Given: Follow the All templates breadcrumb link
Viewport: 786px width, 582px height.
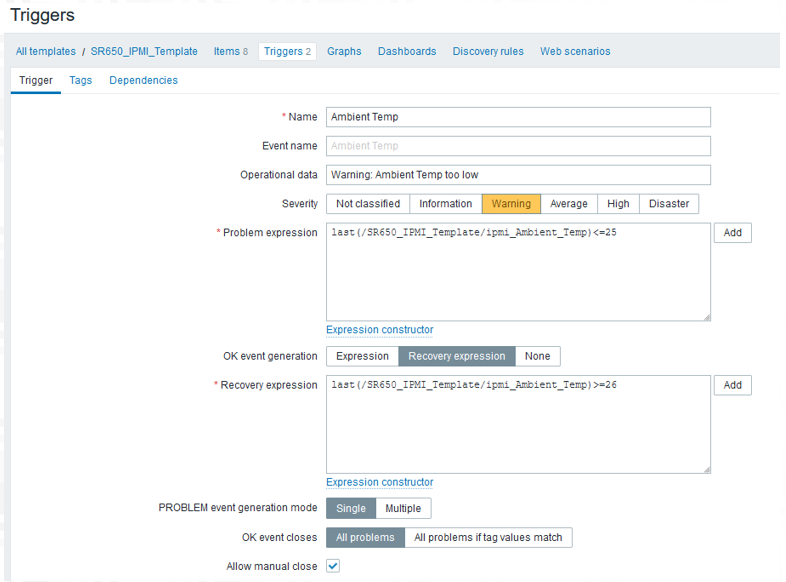Looking at the screenshot, I should (x=46, y=51).
